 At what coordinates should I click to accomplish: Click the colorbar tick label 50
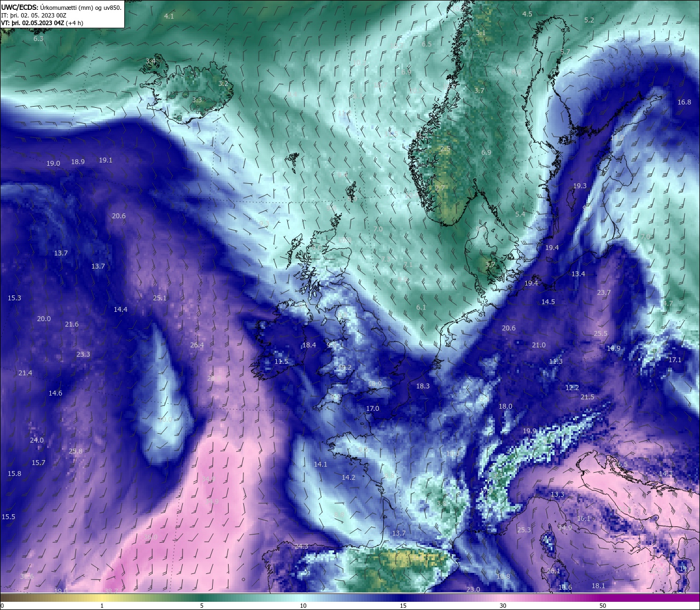click(603, 606)
